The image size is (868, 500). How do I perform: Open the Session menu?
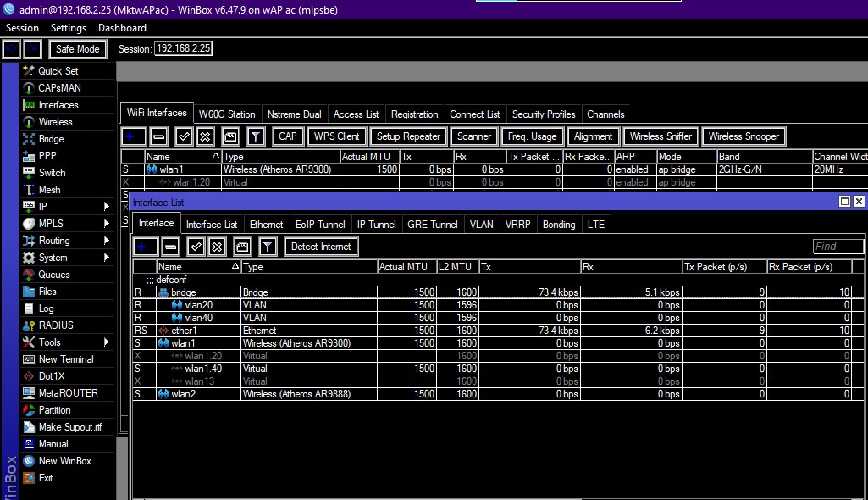coord(22,28)
